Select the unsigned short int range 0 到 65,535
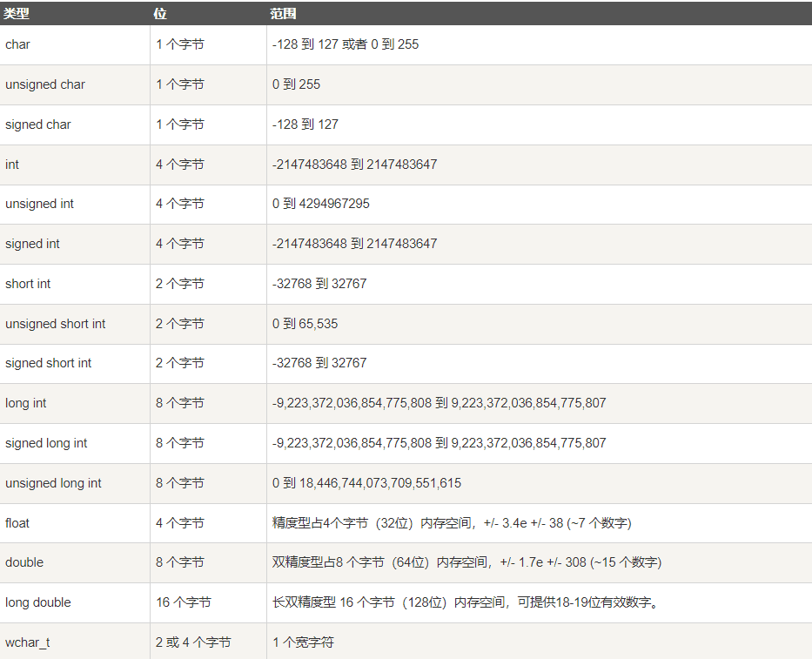The height and width of the screenshot is (659, 812). point(305,324)
